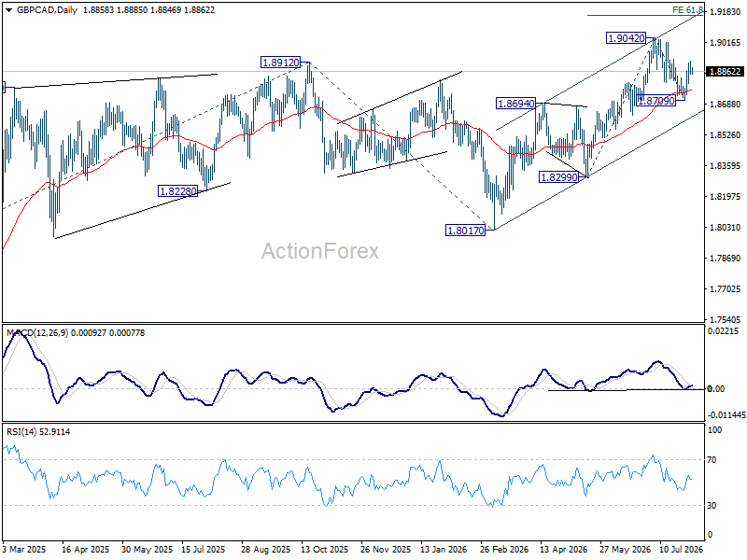This screenshot has height=560, width=747.
Task: Select the GBPCAD,Daily symbol title
Action: pyautogui.click(x=47, y=10)
